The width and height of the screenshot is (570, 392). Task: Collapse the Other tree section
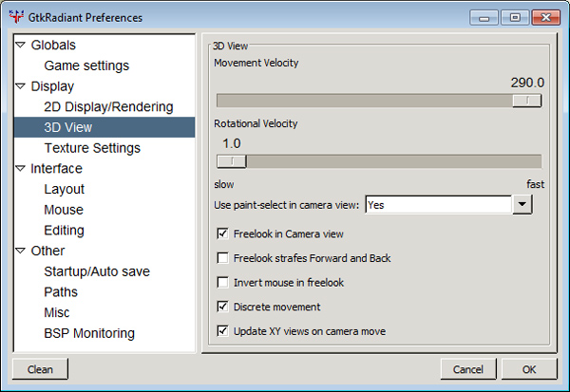(x=21, y=251)
